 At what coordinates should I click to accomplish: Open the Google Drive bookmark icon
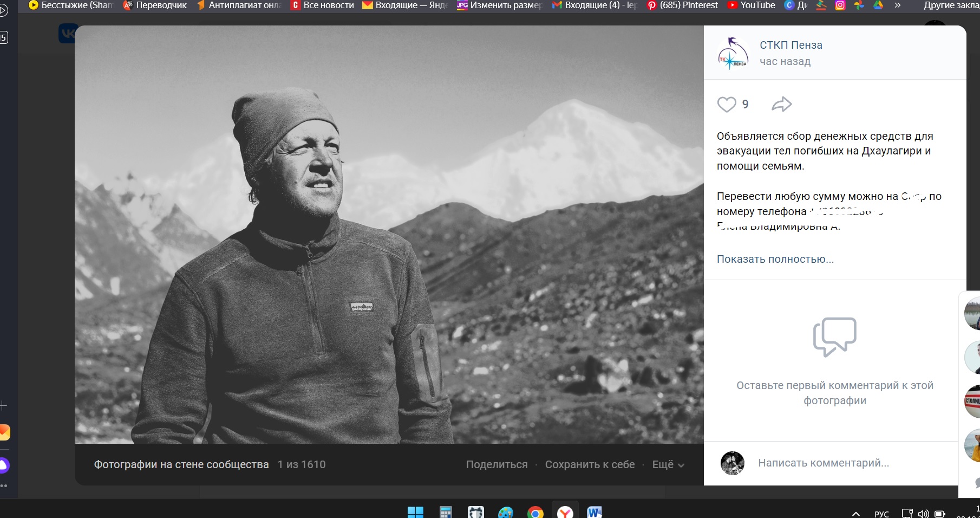(x=878, y=5)
